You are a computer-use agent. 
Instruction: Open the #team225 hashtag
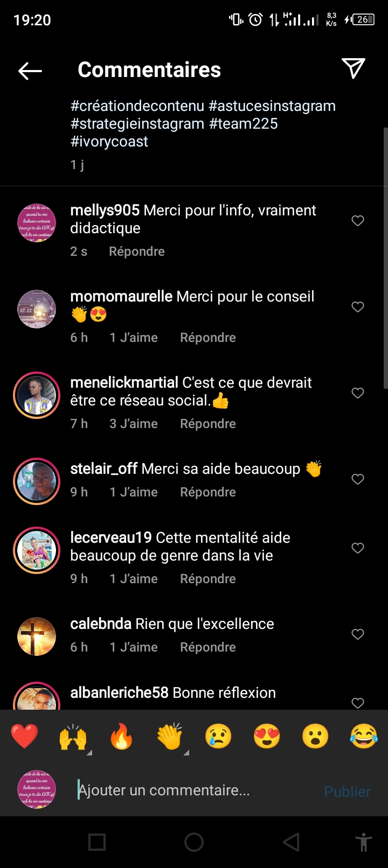(x=244, y=124)
